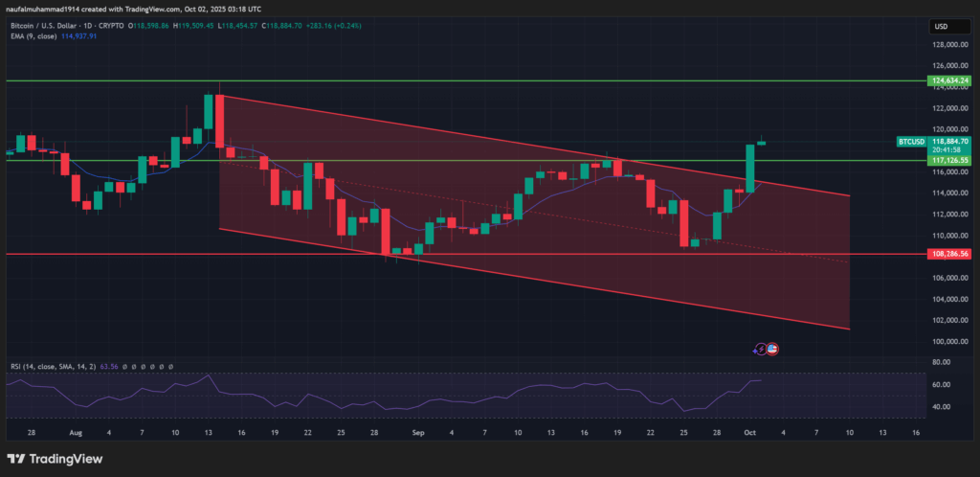The image size is (980, 477).
Task: Click the Sep label on time axis
Action: pos(417,432)
